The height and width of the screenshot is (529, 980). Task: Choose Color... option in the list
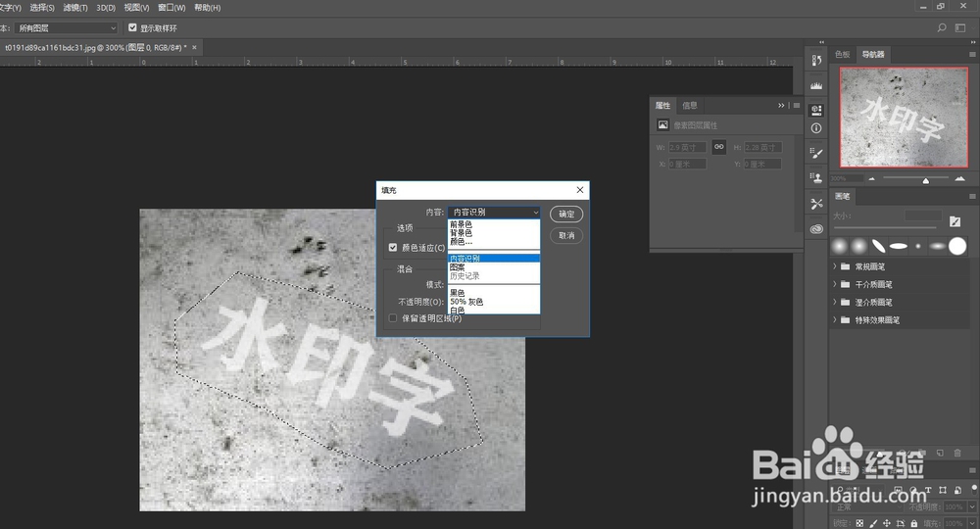(x=494, y=242)
